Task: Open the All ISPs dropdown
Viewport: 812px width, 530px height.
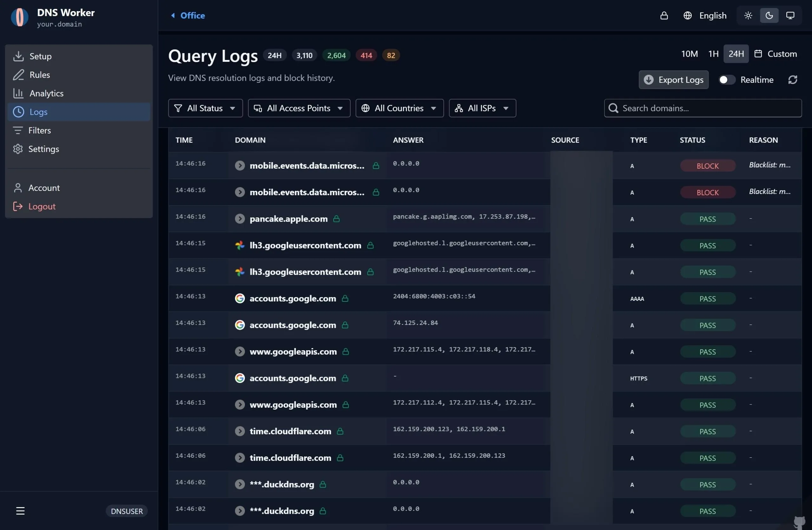Action: click(482, 108)
